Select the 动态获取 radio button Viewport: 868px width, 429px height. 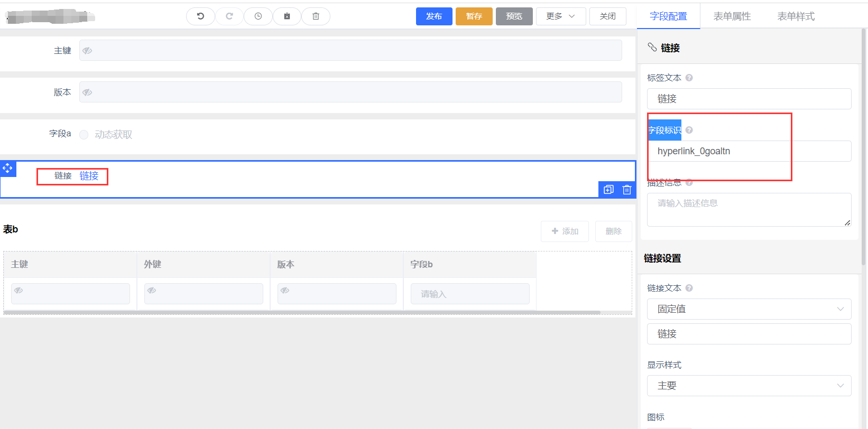pyautogui.click(x=84, y=135)
